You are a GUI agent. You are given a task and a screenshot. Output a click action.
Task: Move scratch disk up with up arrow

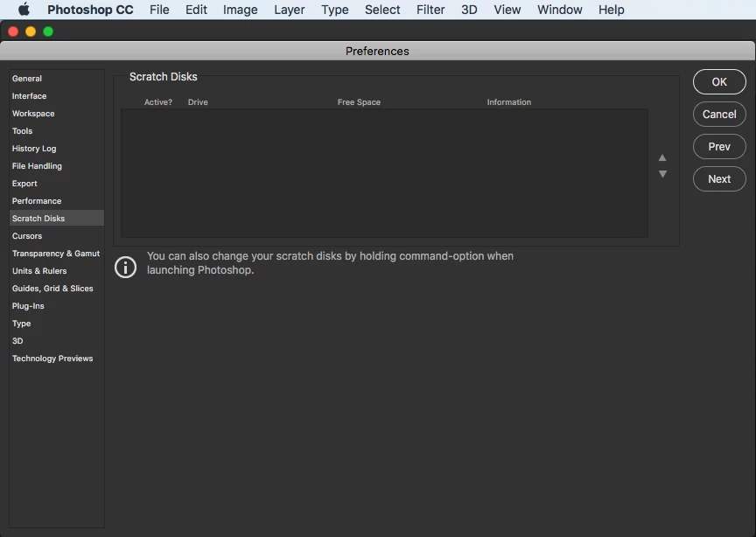click(662, 157)
